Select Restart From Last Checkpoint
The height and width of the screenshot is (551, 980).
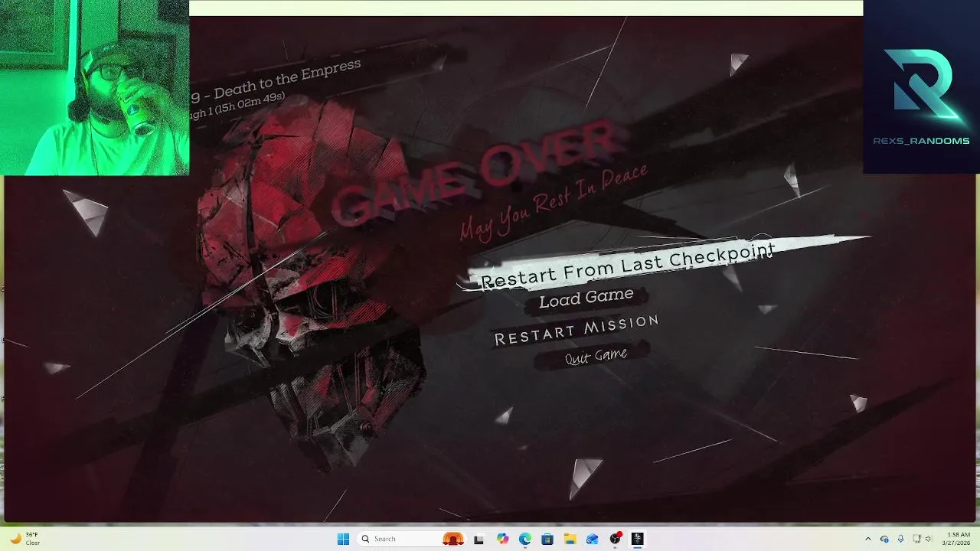[628, 266]
